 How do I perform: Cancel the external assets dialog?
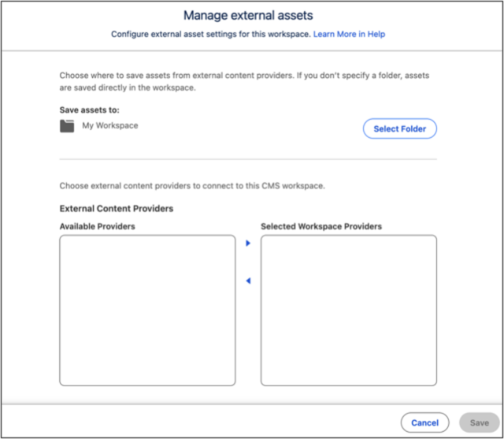click(424, 422)
